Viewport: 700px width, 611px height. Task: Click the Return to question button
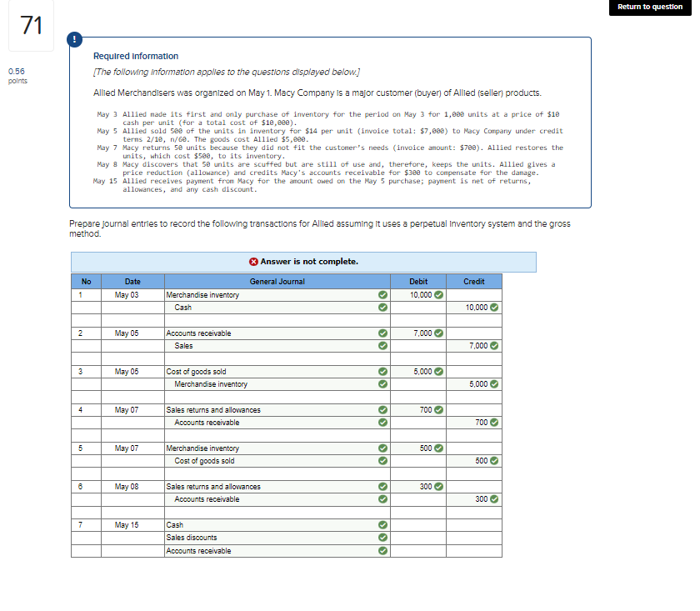tap(650, 7)
